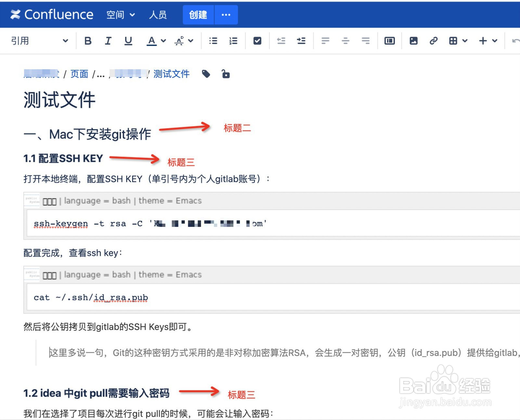Insert a numbered list
Image resolution: width=520 pixels, height=420 pixels.
pos(233,40)
